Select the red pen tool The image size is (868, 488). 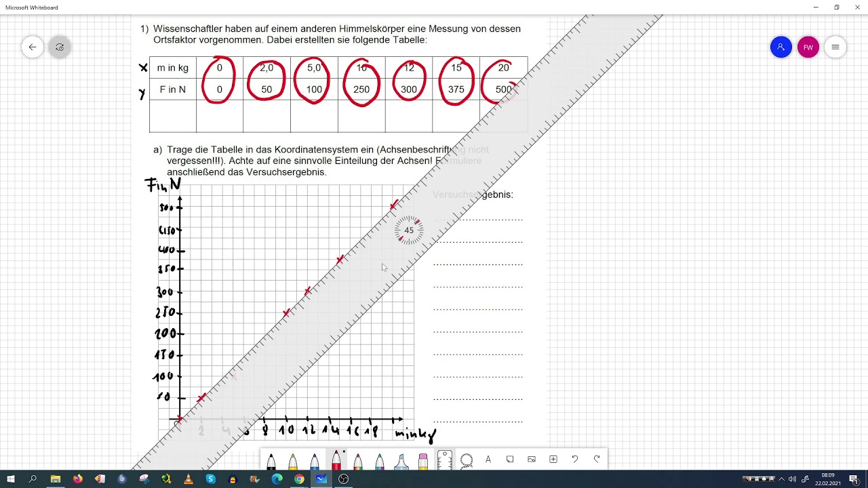coord(336,460)
